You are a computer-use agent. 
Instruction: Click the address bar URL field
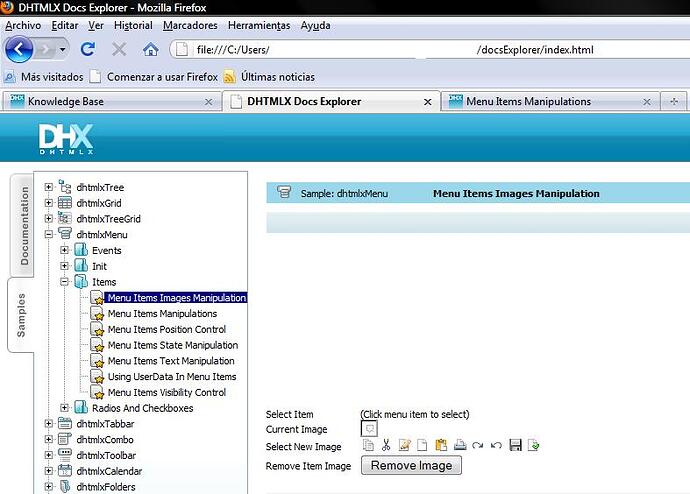click(431, 50)
